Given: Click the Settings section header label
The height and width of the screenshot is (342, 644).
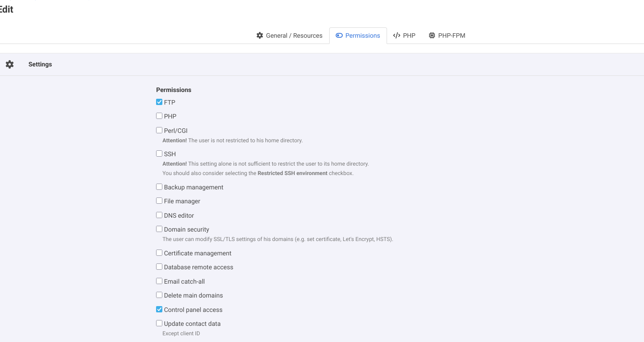Looking at the screenshot, I should (40, 64).
